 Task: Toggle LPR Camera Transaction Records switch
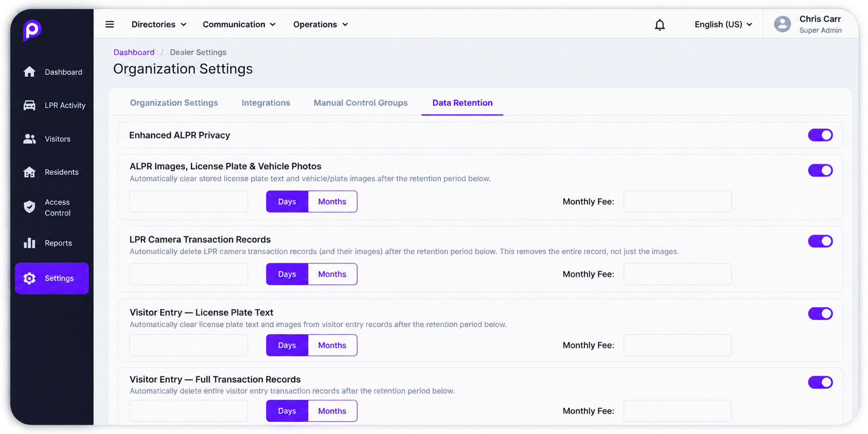(x=820, y=241)
